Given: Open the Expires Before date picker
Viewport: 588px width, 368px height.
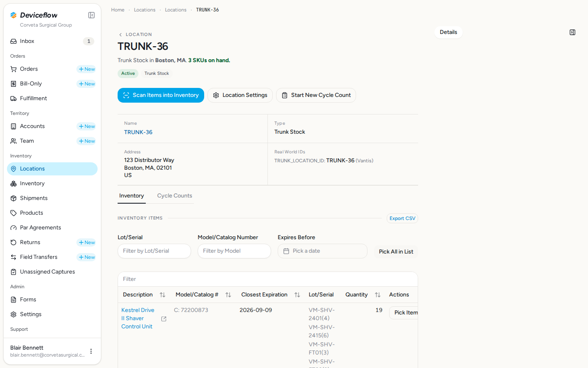Looking at the screenshot, I should point(323,251).
